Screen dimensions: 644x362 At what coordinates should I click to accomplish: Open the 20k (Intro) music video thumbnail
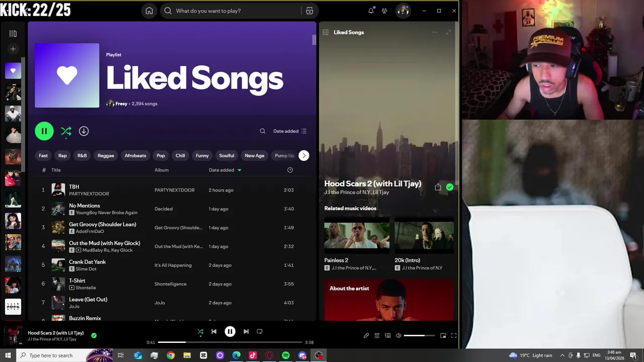[x=424, y=235]
